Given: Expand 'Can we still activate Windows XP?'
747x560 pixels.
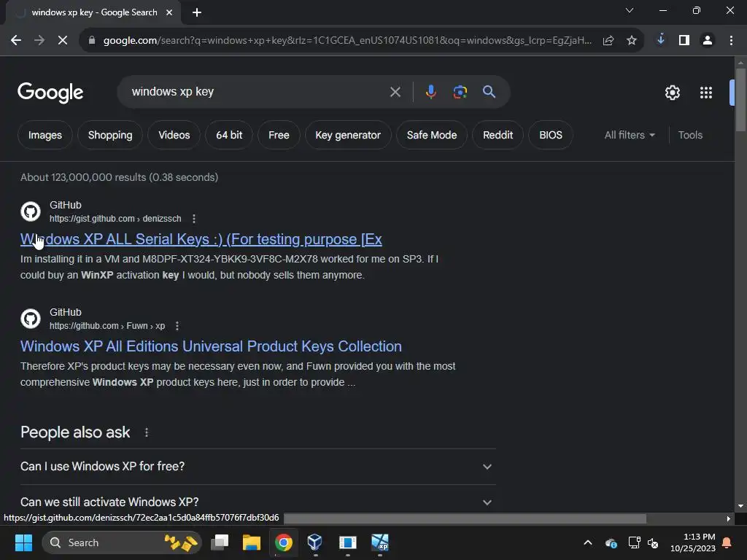Looking at the screenshot, I should (x=258, y=502).
